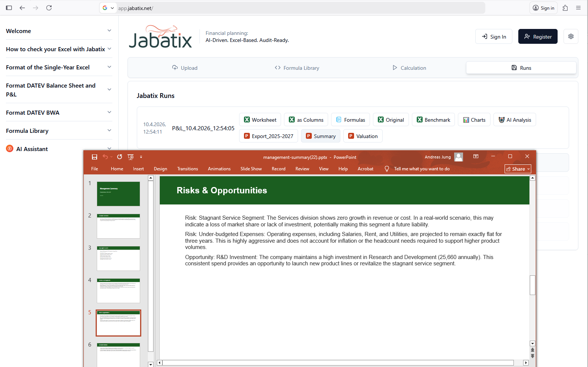The image size is (588, 367).
Task: Switch to the Calculation tab
Action: [x=409, y=68]
